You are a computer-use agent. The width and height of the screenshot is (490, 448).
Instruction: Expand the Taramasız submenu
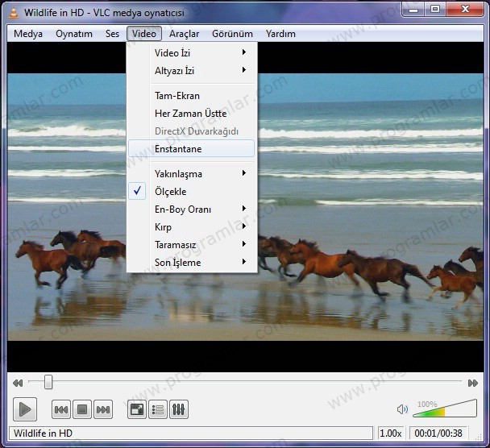tap(192, 245)
